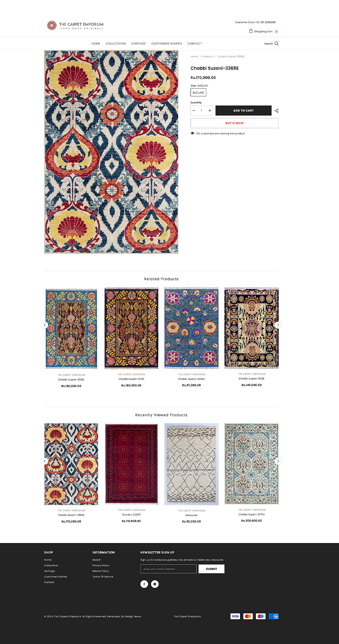This screenshot has width=339, height=644.
Task: Open the Instagram social icon
Action: [155, 584]
